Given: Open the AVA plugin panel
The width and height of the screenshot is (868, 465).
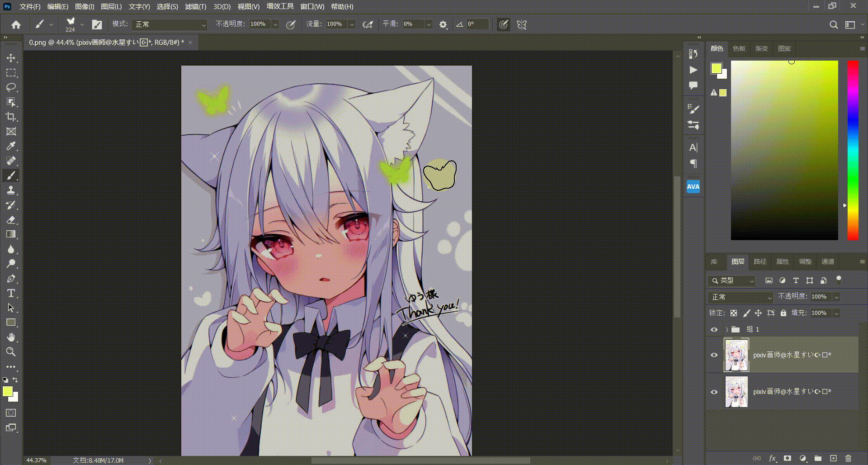Looking at the screenshot, I should tap(693, 186).
